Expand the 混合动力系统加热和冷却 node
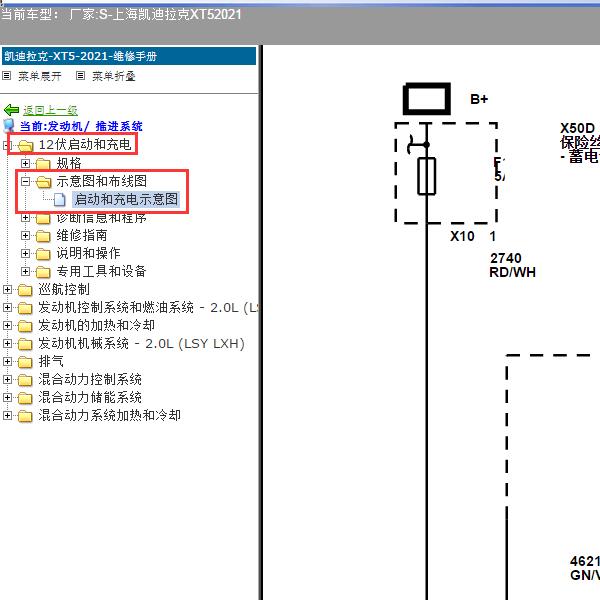Viewport: 600px width, 600px height. coord(7,415)
